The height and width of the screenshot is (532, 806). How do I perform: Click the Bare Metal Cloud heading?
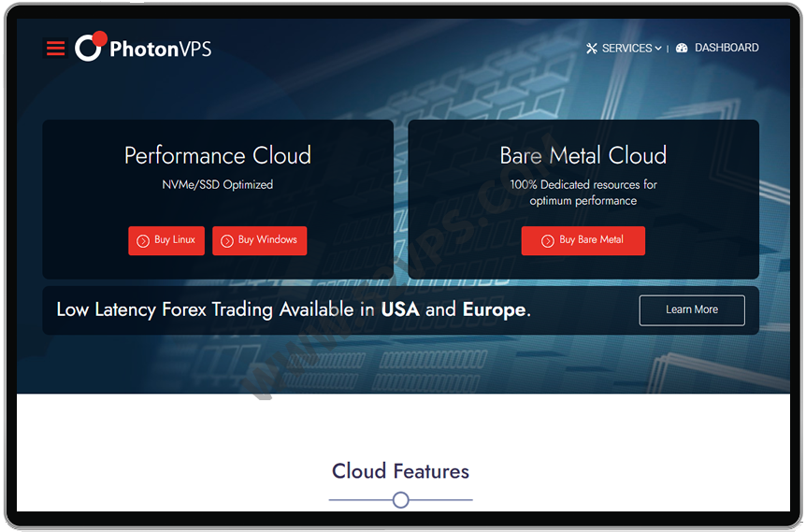click(x=583, y=155)
